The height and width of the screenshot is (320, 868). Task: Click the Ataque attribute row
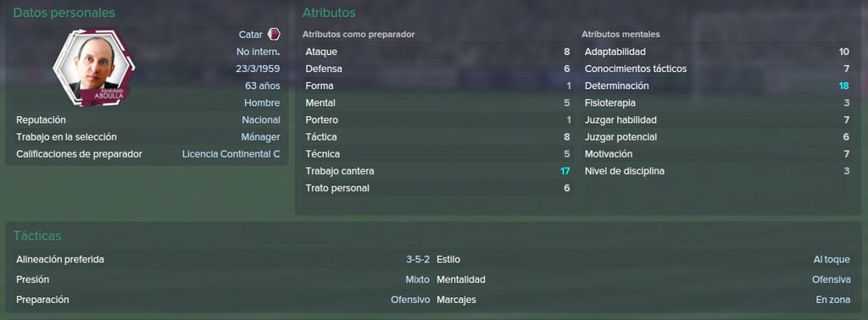coord(437,52)
